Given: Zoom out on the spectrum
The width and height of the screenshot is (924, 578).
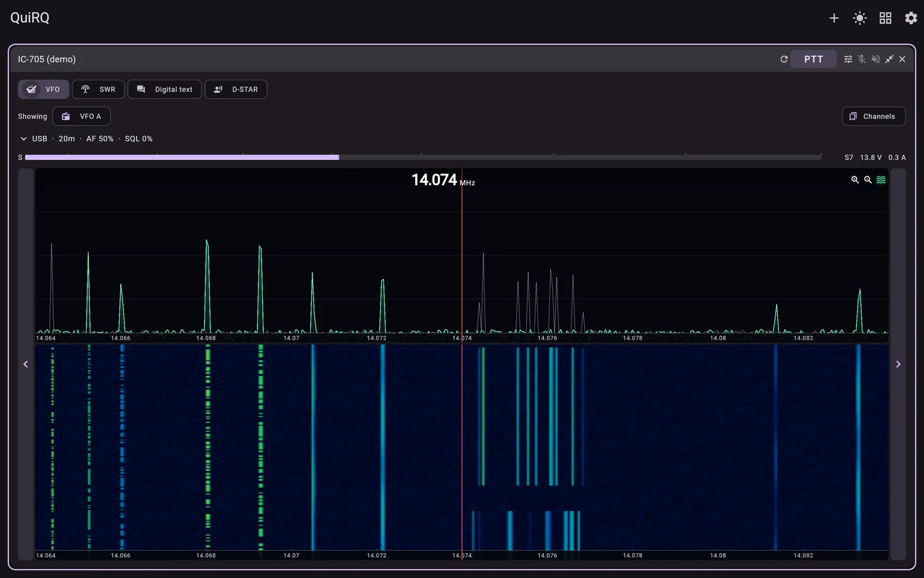Looking at the screenshot, I should 867,180.
